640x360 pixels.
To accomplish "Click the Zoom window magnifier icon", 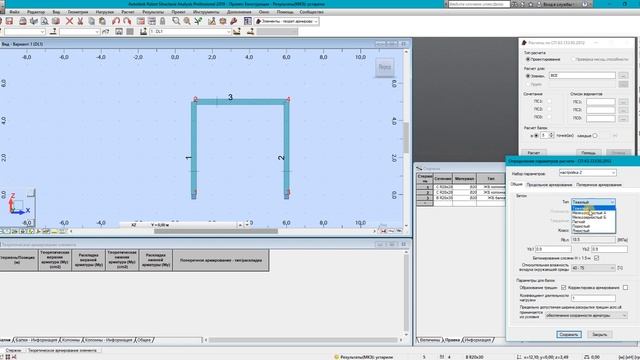I will (x=176, y=21).
